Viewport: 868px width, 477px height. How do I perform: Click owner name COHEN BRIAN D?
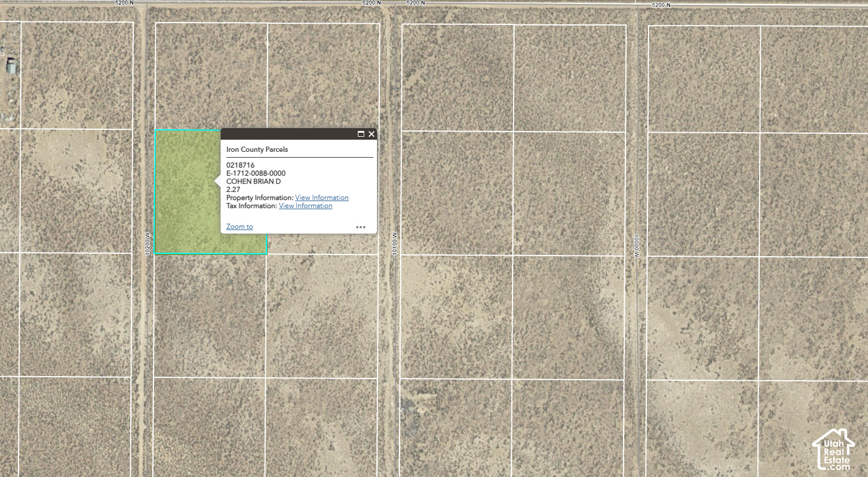coord(254,181)
